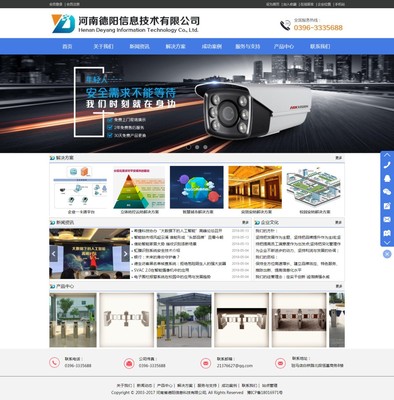Click hotline number 0396-3335688 in header
Image resolution: width=394 pixels, height=400 pixels.
(x=318, y=28)
